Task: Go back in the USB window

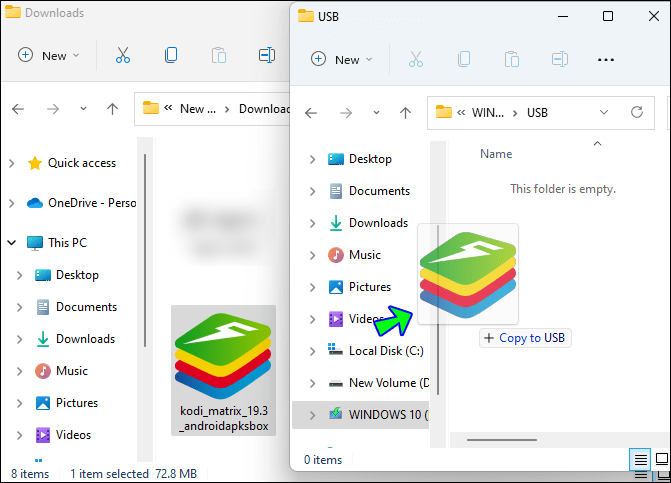Action: point(311,113)
